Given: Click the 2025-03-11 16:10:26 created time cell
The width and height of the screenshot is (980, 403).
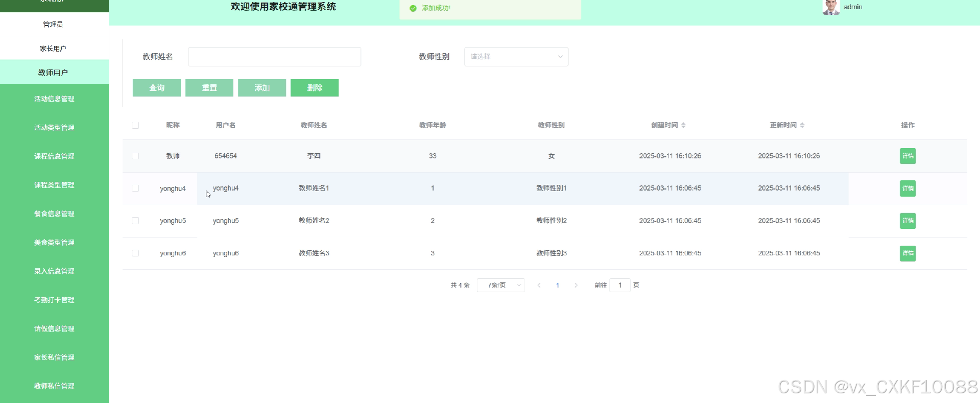Looking at the screenshot, I should click(670, 156).
